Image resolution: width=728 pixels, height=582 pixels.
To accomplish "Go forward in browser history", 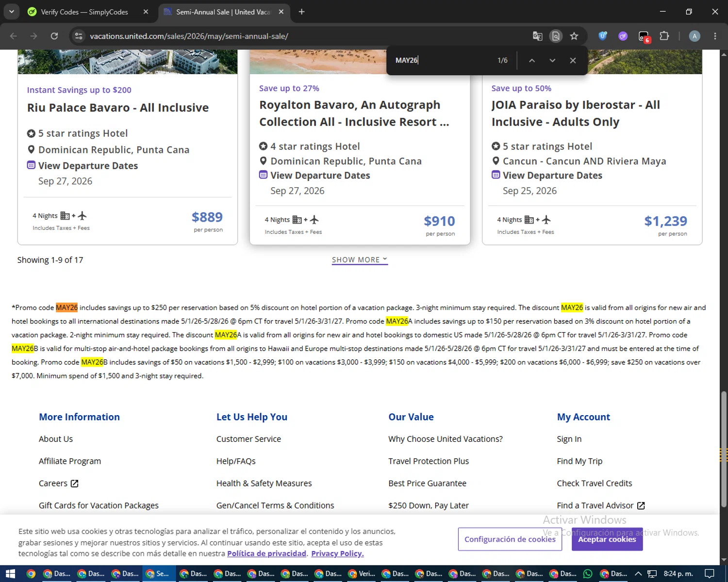I will click(33, 36).
